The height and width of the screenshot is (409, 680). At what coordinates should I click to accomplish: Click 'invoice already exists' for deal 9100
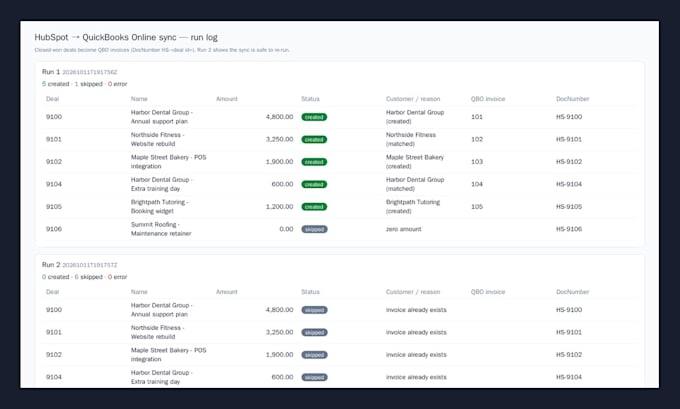(416, 310)
